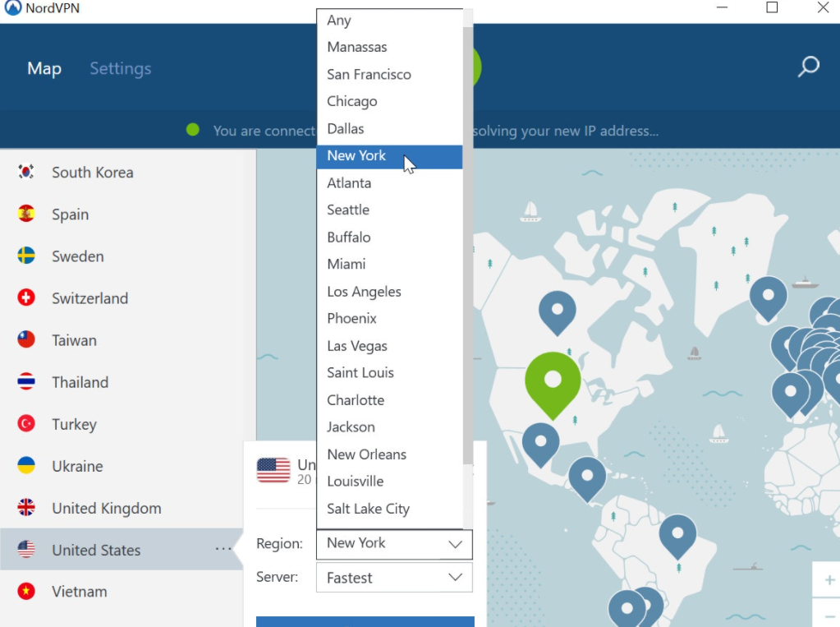Click the Spain flag icon
This screenshot has width=840, height=627.
26,214
